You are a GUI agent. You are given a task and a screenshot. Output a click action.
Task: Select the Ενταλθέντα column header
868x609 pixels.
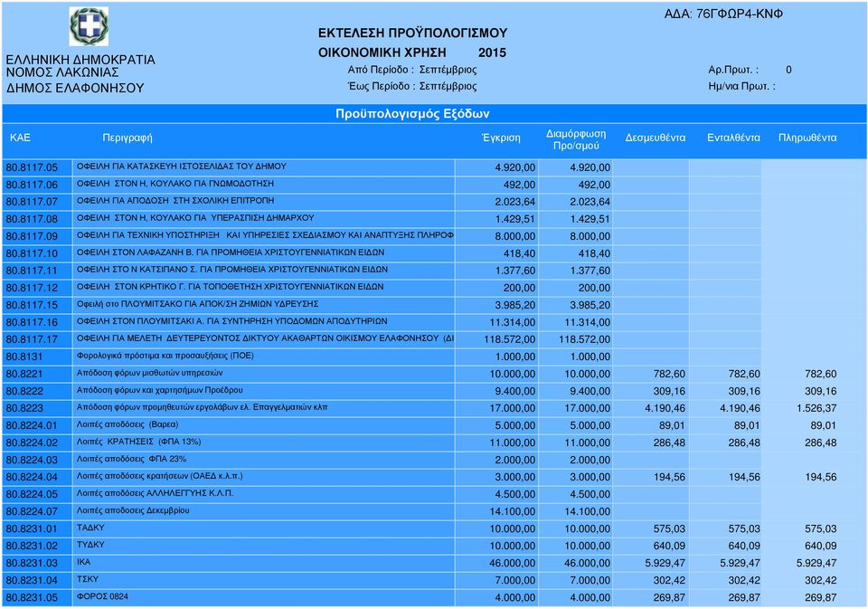point(733,138)
